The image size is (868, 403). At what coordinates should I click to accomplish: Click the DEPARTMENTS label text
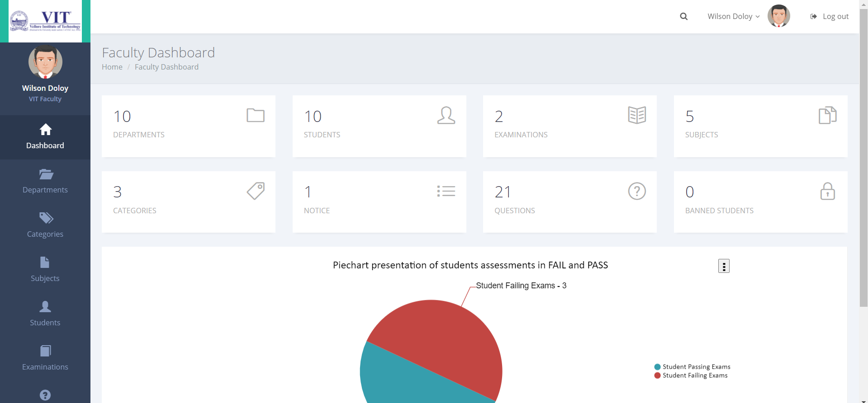pyautogui.click(x=139, y=135)
